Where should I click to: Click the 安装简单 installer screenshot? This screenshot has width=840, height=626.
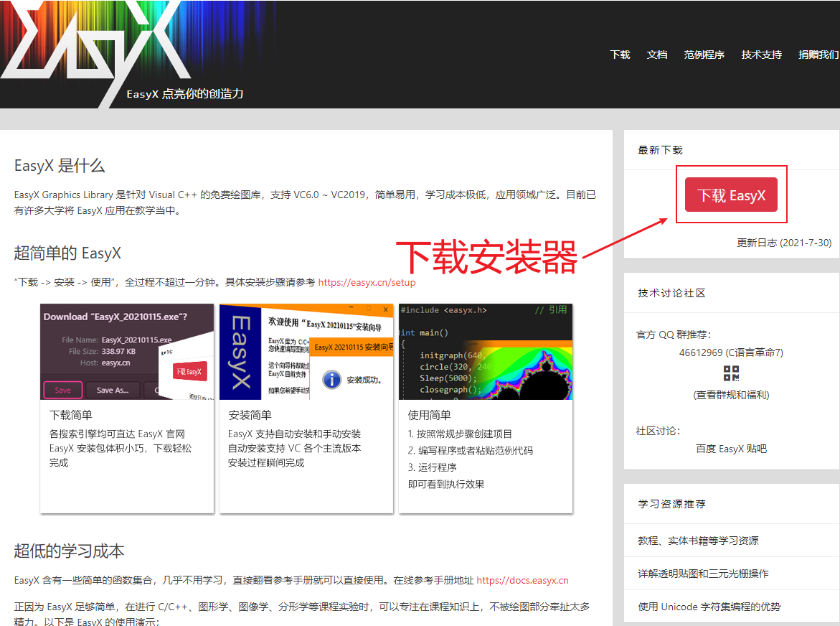tap(306, 352)
